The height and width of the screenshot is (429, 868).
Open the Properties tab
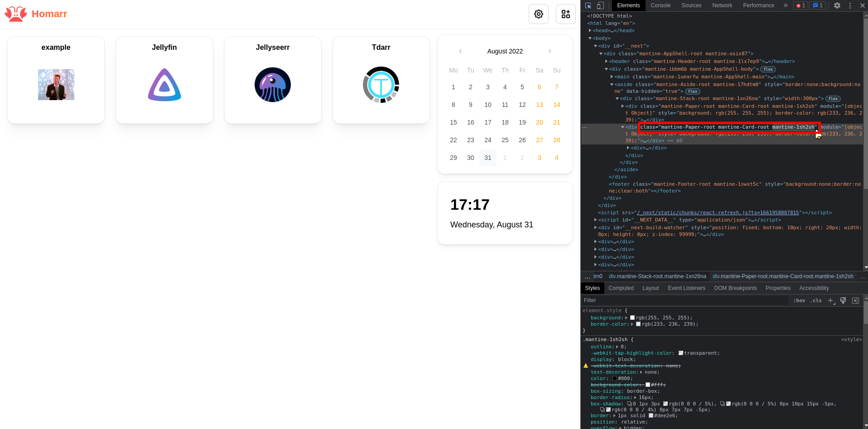click(x=778, y=288)
